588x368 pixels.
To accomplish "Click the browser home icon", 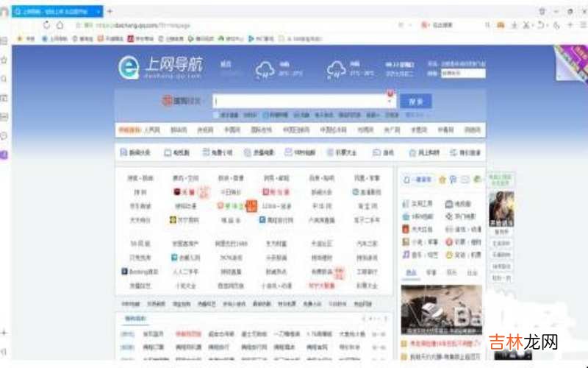I will pos(60,25).
